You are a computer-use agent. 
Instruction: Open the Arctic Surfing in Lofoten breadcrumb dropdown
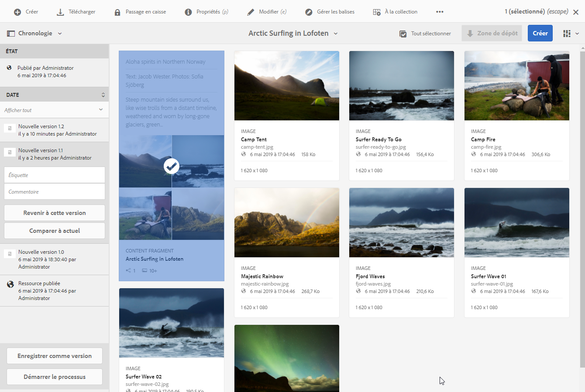coord(336,34)
